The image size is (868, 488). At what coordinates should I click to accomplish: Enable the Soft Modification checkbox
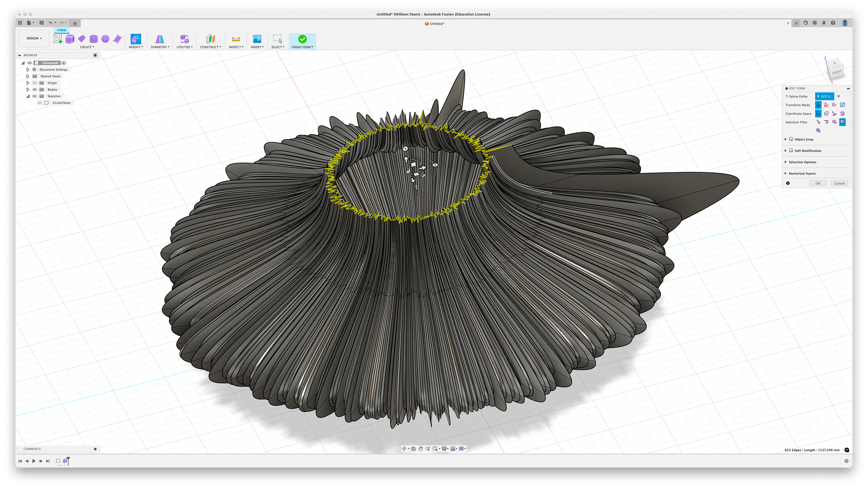791,150
